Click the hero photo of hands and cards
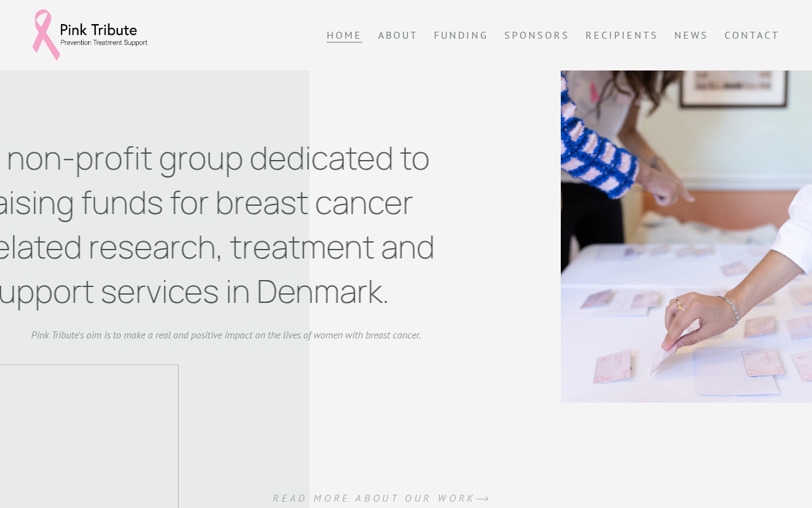Image resolution: width=812 pixels, height=508 pixels. click(x=686, y=236)
